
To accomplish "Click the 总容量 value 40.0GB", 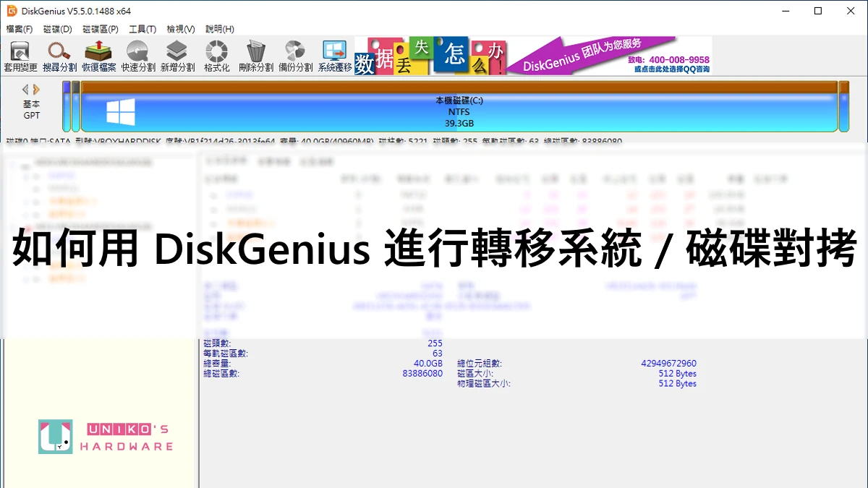I will click(x=427, y=364).
